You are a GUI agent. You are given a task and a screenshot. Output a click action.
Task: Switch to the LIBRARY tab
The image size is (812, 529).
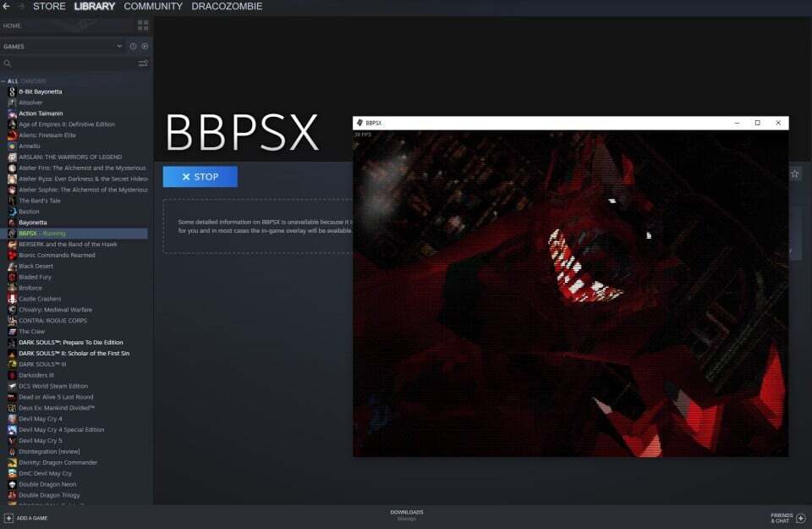click(x=94, y=6)
